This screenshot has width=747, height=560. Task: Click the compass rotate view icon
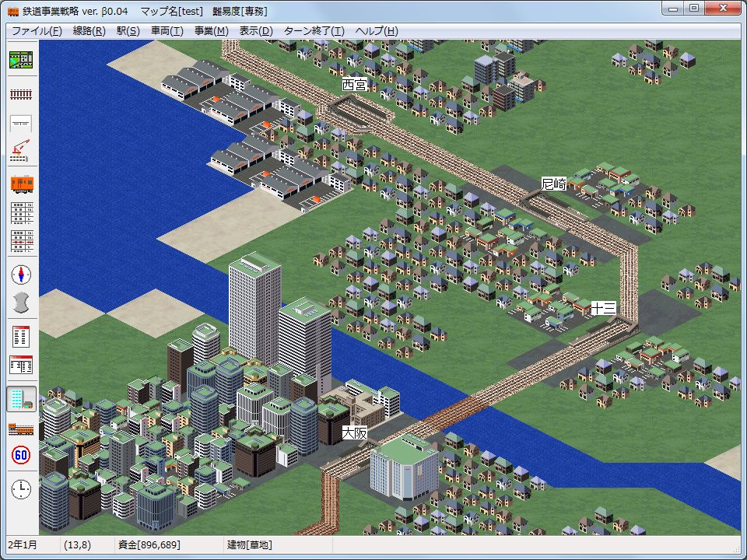[21, 274]
